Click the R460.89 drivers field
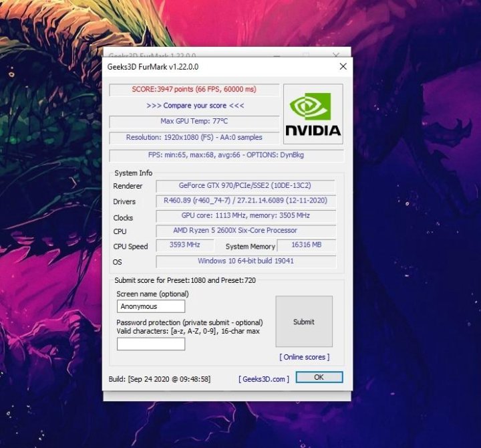481x448 pixels. [x=245, y=201]
